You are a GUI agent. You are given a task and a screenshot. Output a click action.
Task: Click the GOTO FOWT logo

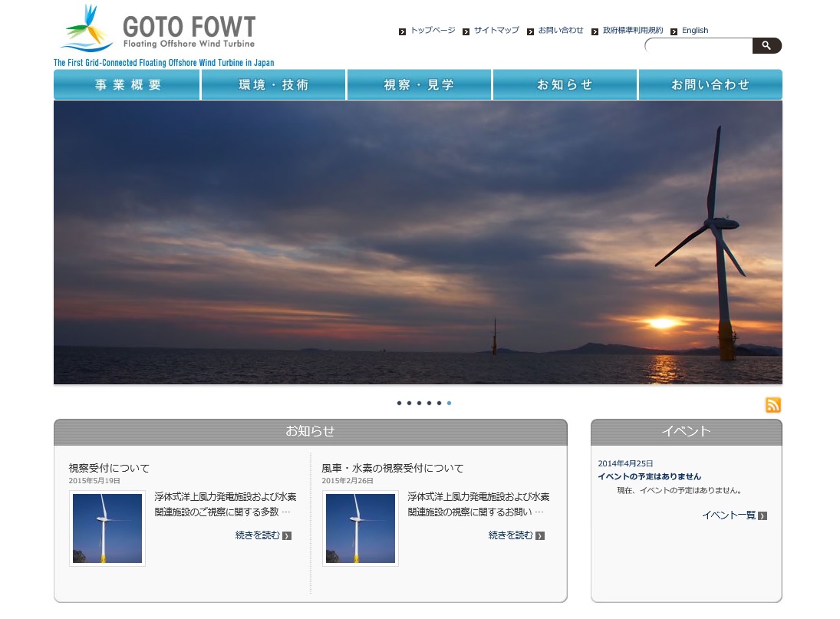[x=159, y=29]
